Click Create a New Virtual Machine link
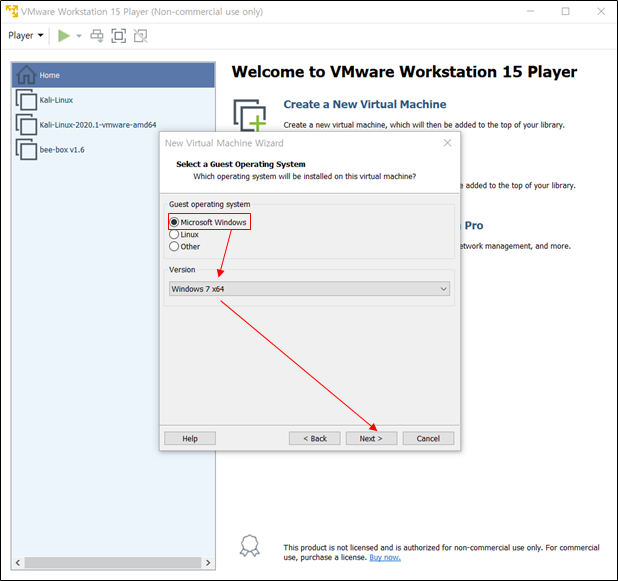 pyautogui.click(x=365, y=104)
